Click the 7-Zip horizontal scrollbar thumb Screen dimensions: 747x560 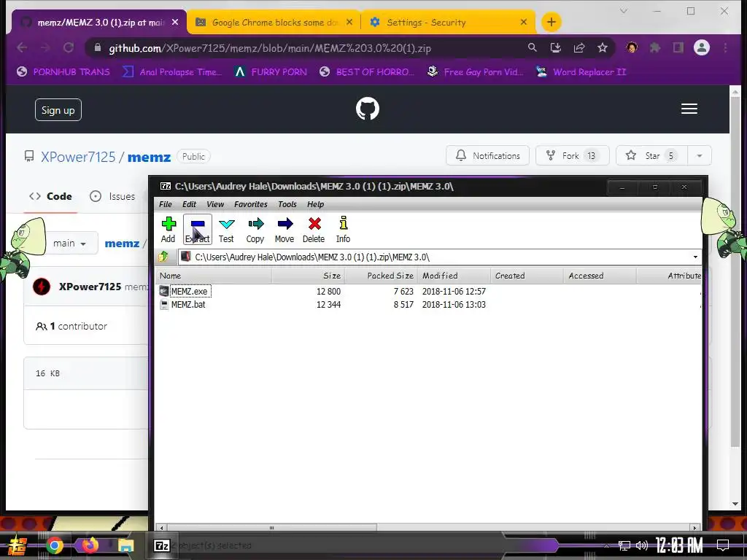point(271,528)
